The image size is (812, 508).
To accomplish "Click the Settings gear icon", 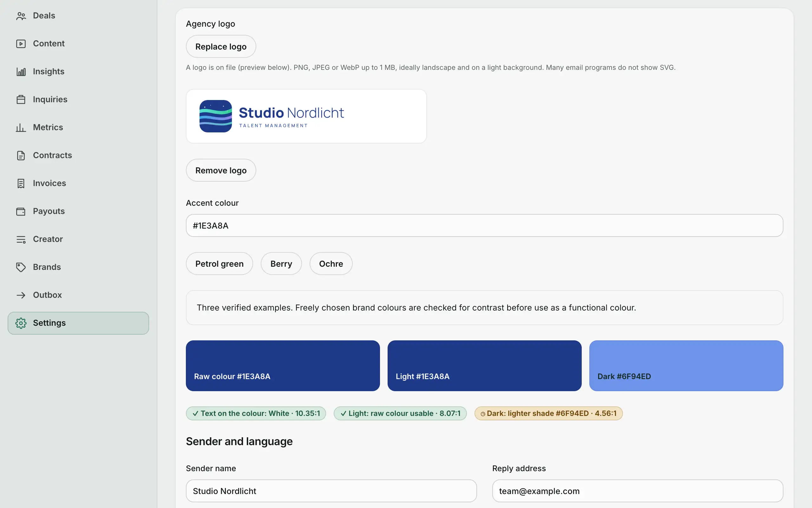I will pos(21,323).
